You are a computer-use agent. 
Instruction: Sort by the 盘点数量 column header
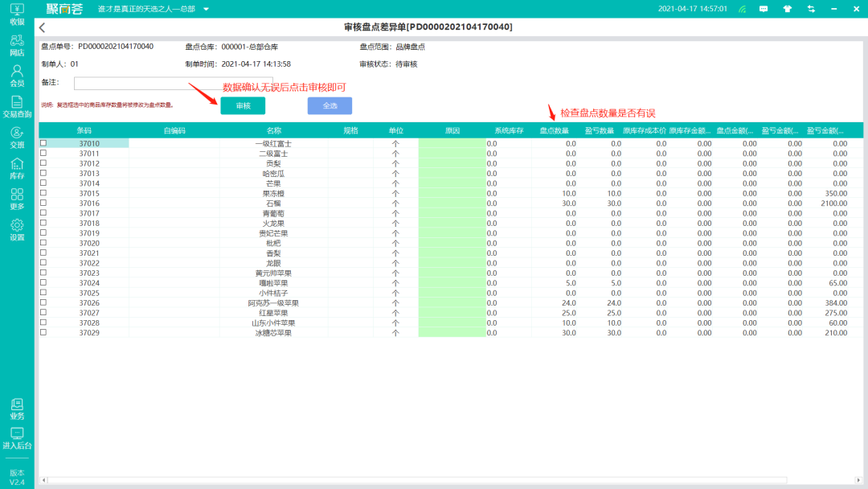[554, 130]
